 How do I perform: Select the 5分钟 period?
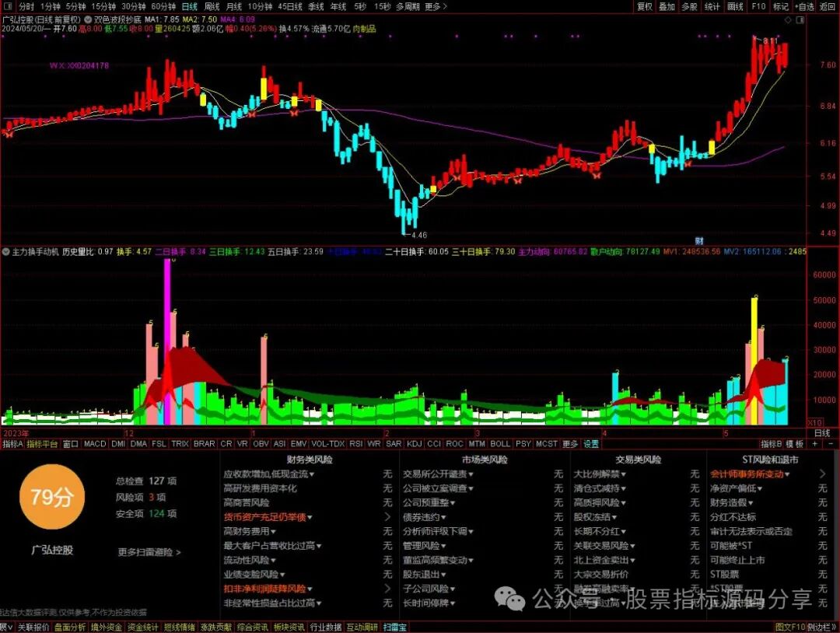pyautogui.click(x=75, y=6)
